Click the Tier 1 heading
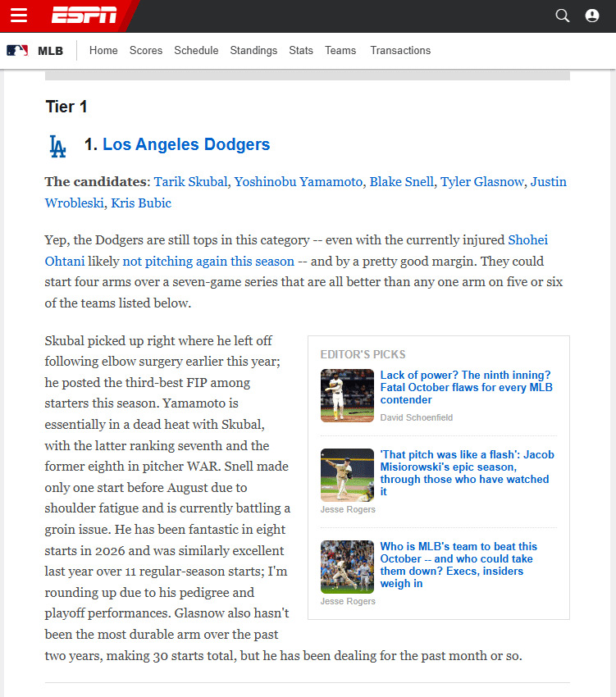 click(66, 107)
